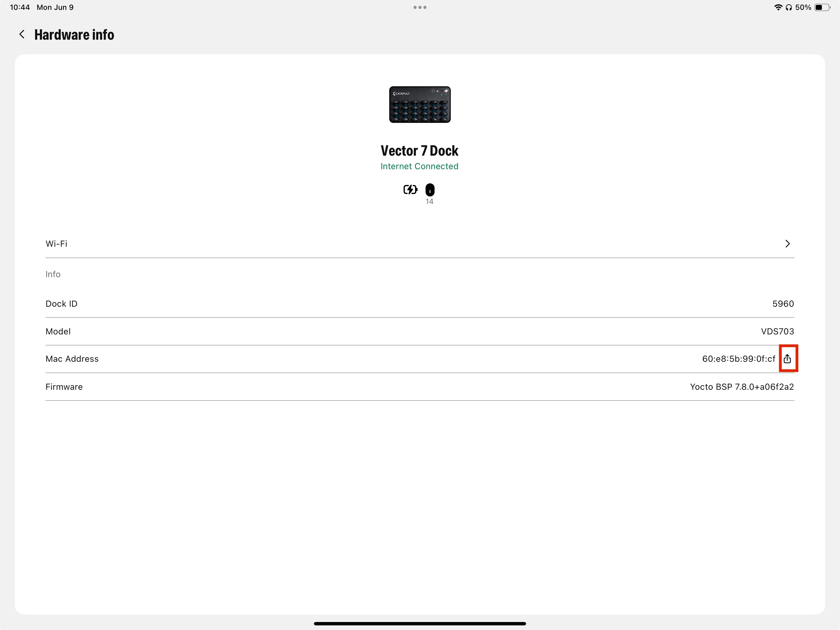
Task: Tap the dock charging battery icon
Action: (410, 189)
